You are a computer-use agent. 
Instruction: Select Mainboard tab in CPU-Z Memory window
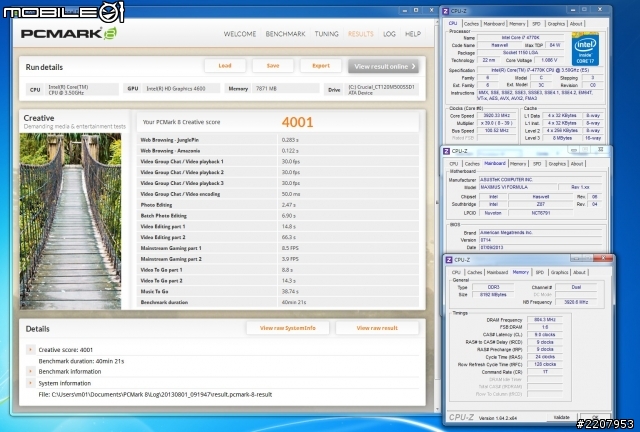497,272
